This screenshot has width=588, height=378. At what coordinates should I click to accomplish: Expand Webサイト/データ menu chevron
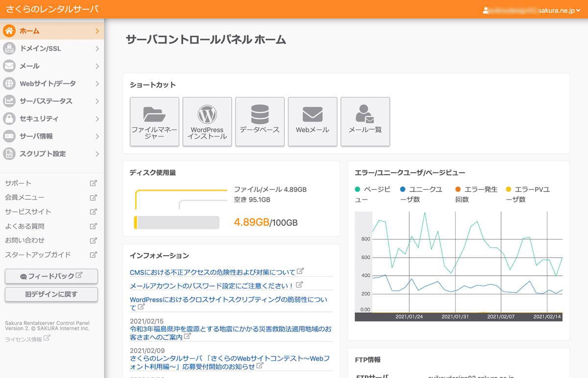97,84
